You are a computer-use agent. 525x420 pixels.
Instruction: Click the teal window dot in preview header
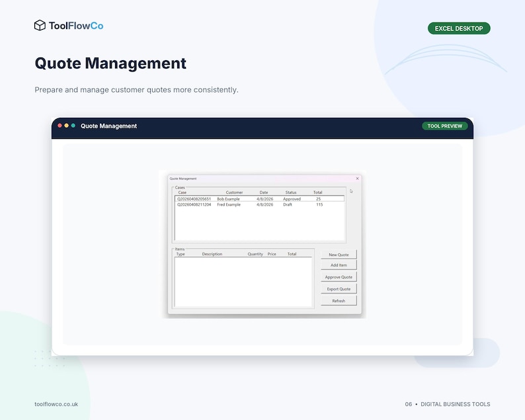pos(73,126)
